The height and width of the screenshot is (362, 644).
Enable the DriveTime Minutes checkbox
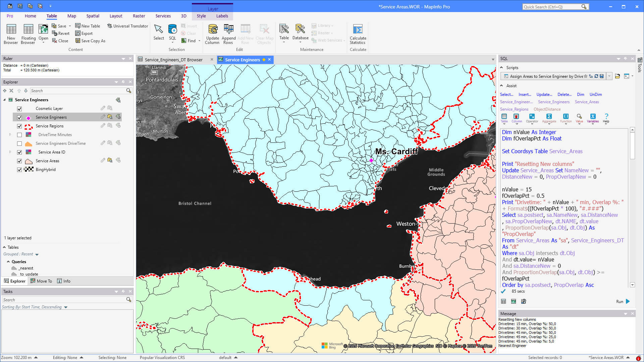tap(19, 135)
